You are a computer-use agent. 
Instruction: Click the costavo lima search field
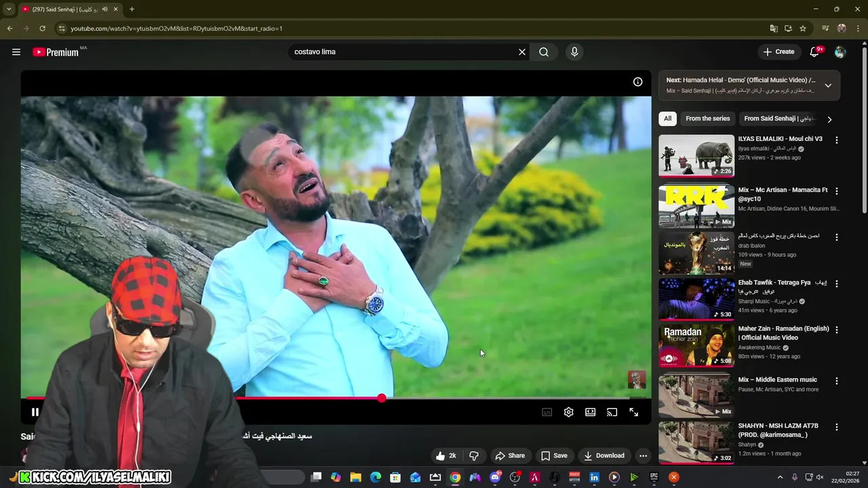[403, 52]
